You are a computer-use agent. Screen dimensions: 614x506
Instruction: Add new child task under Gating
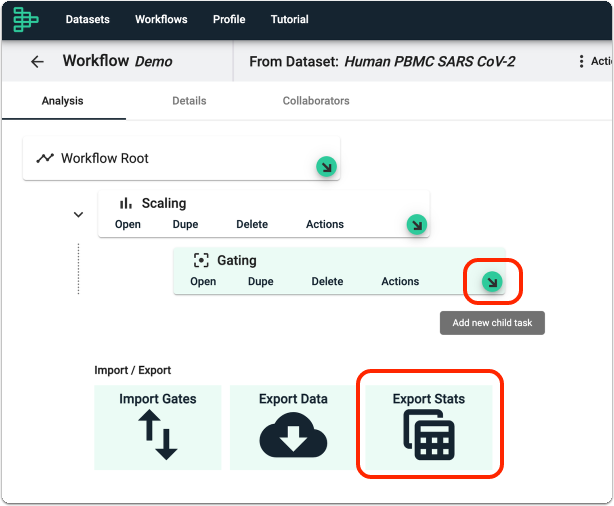coord(492,282)
